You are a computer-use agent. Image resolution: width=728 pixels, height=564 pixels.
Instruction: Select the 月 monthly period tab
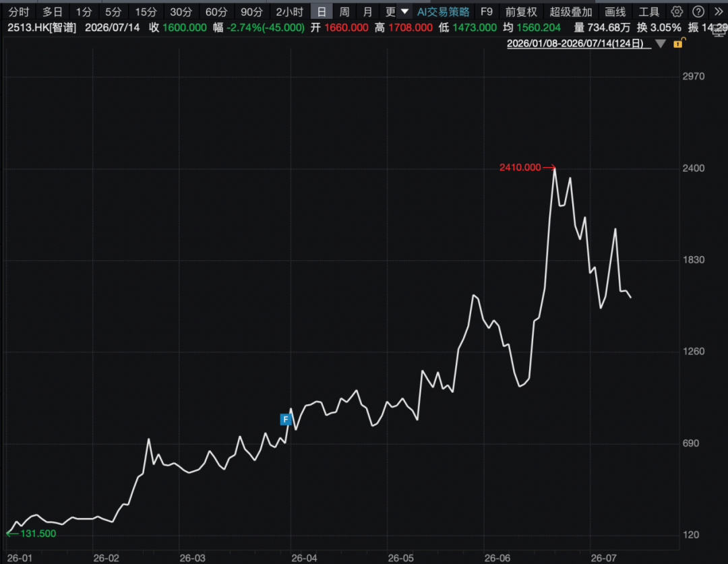(368, 12)
